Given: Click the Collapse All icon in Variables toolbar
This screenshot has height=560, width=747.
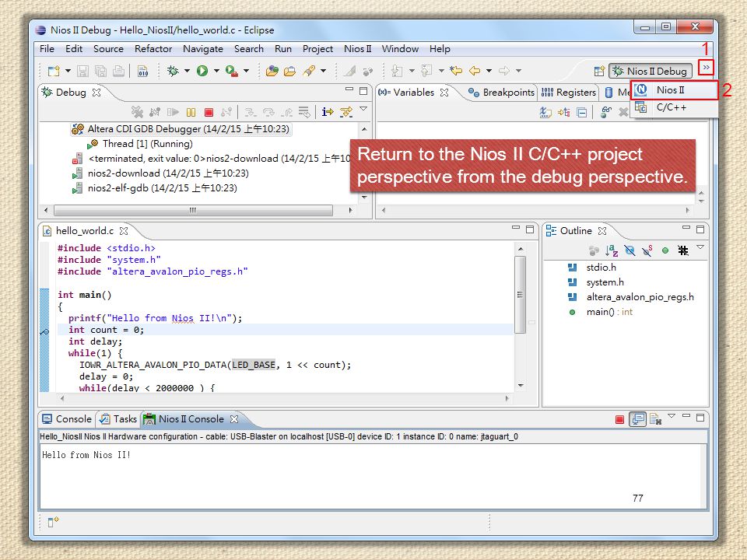Looking at the screenshot, I should 582,112.
